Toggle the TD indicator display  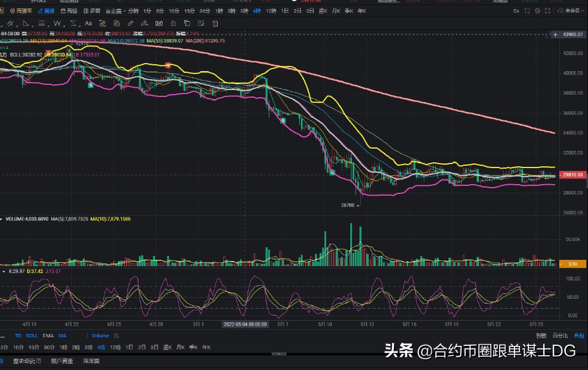[18, 336]
